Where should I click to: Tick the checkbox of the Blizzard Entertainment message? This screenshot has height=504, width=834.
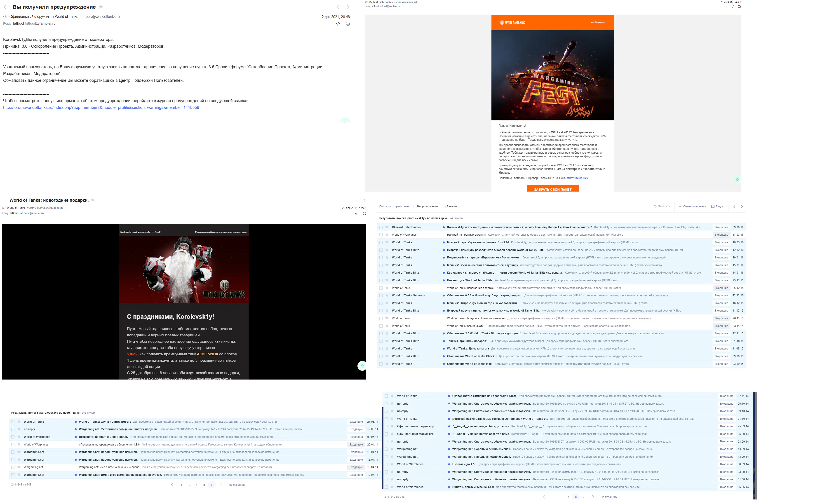(x=381, y=227)
